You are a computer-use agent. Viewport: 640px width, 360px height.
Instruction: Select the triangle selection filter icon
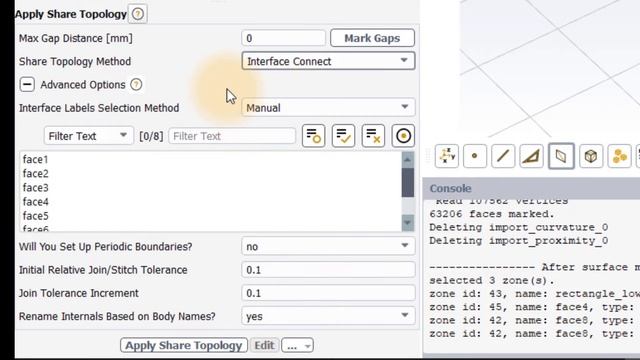pyautogui.click(x=531, y=156)
